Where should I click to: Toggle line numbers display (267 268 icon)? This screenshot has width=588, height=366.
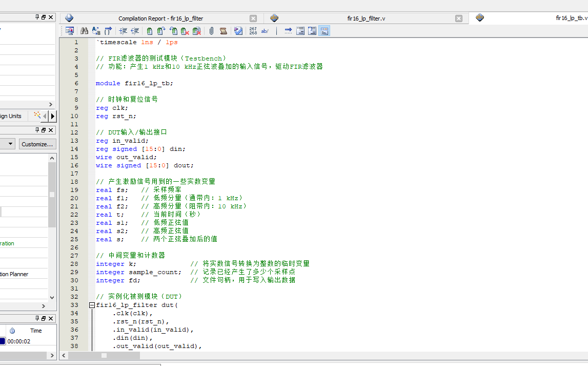click(x=253, y=31)
